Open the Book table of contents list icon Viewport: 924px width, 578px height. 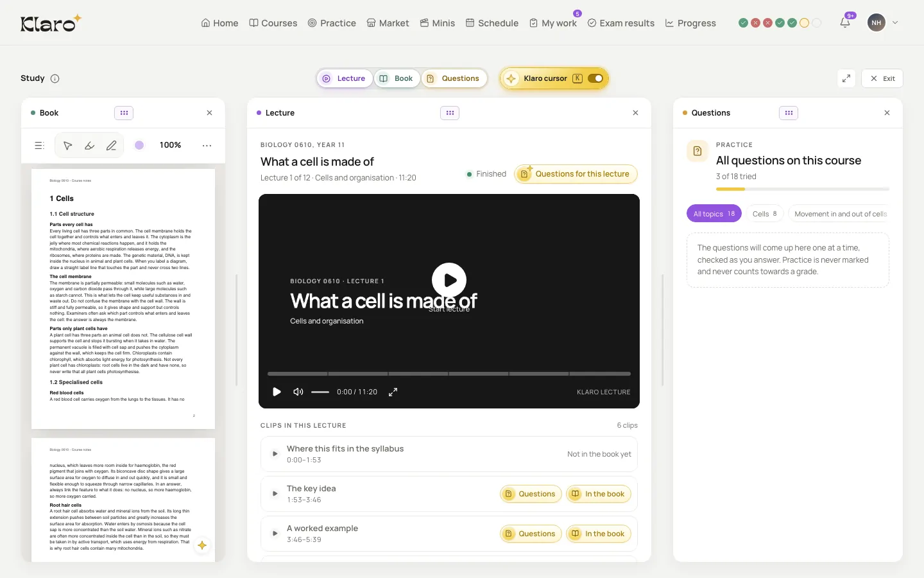39,146
